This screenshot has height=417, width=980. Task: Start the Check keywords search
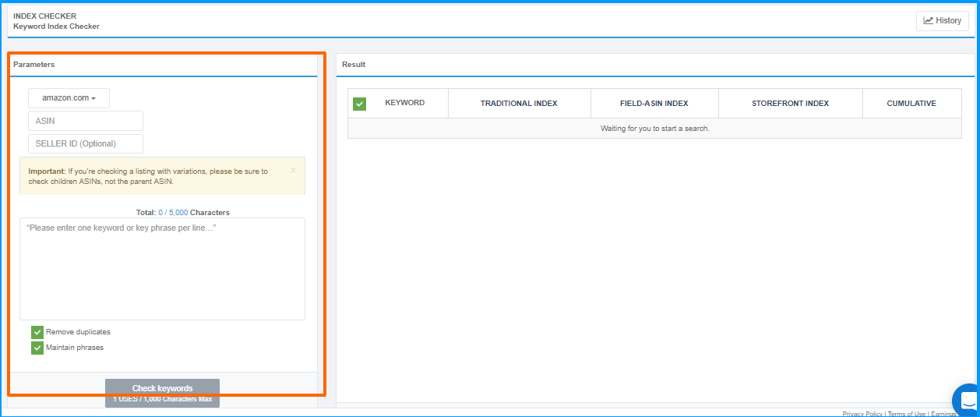tap(162, 393)
